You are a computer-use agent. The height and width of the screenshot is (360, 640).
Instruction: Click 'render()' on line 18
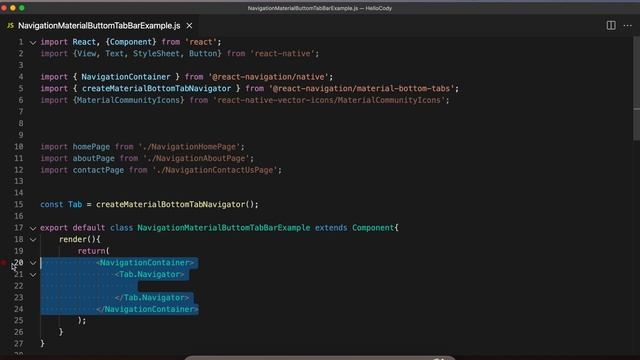coord(77,239)
